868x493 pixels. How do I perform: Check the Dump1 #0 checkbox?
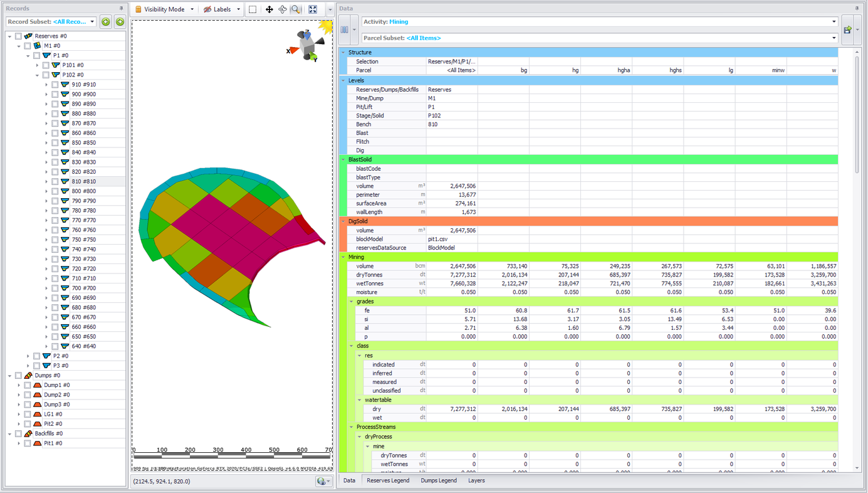28,385
